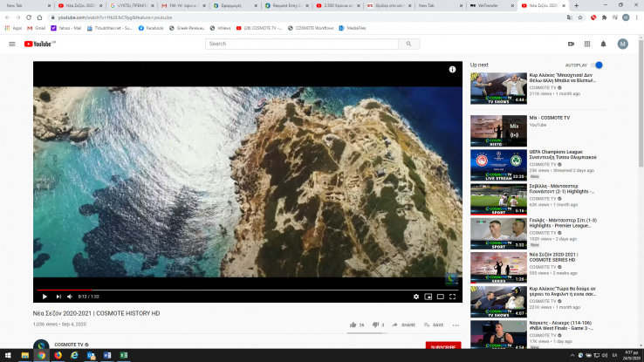Subscribe to the COSMOTE TV channel
The width and height of the screenshot is (644, 362).
click(x=443, y=346)
